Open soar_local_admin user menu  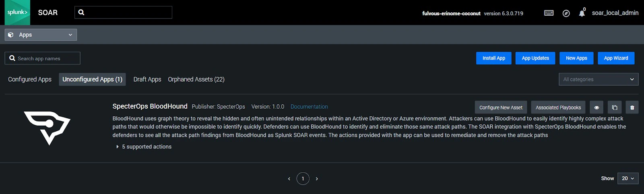click(x=615, y=13)
